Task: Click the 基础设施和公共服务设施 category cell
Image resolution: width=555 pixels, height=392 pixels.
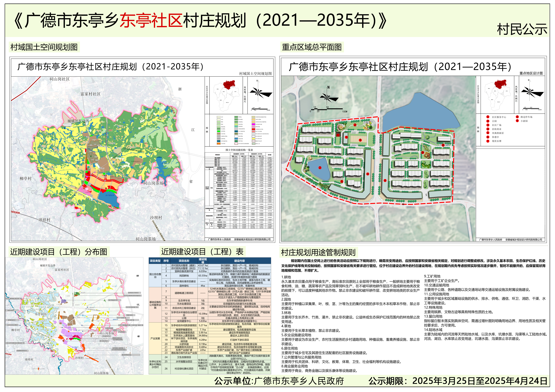Action: 155,305
